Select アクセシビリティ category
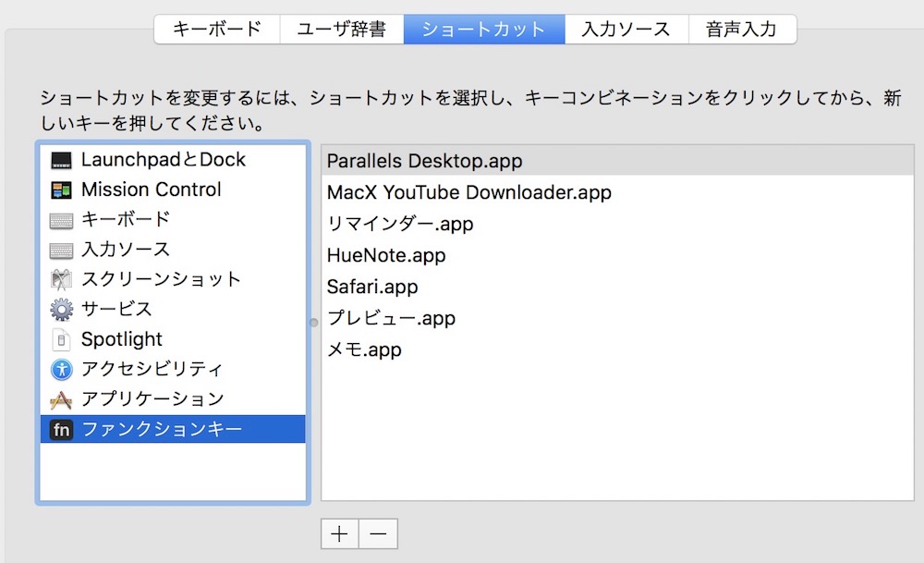The width and height of the screenshot is (924, 563). pyautogui.click(x=173, y=370)
